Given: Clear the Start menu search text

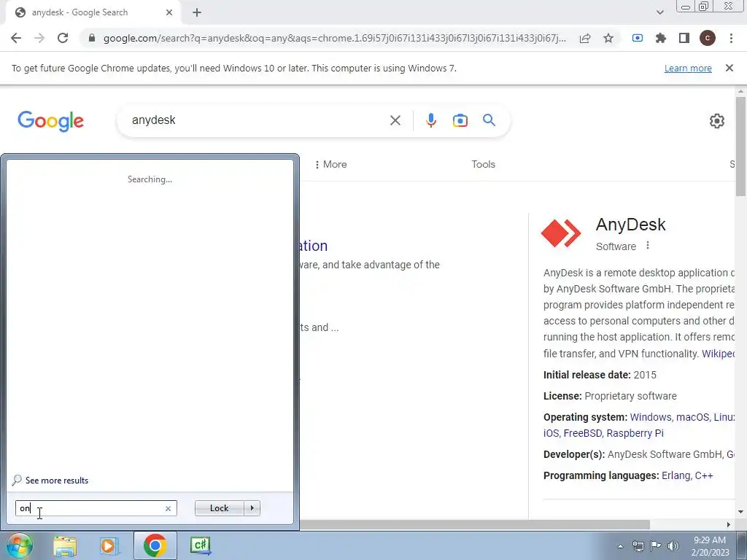Looking at the screenshot, I should click(x=169, y=508).
